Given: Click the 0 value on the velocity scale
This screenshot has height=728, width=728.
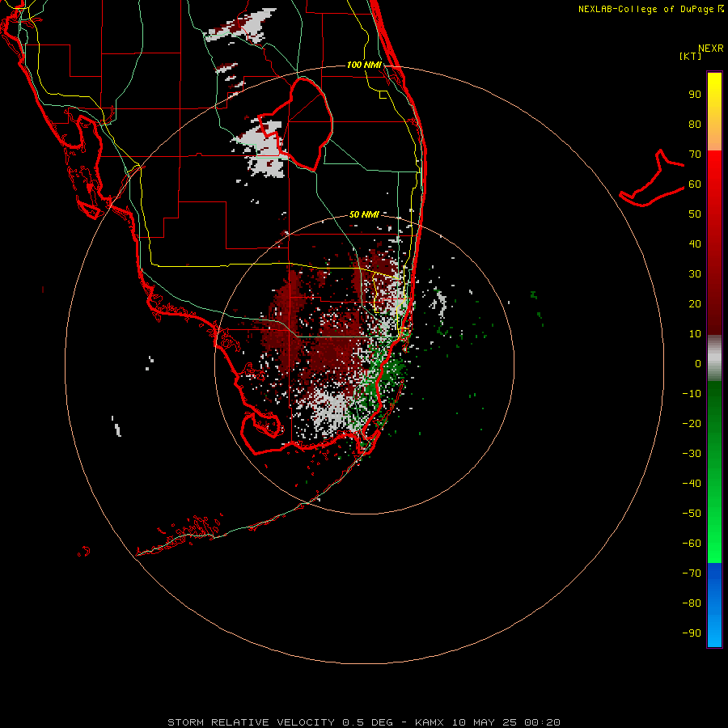Looking at the screenshot, I should click(698, 364).
